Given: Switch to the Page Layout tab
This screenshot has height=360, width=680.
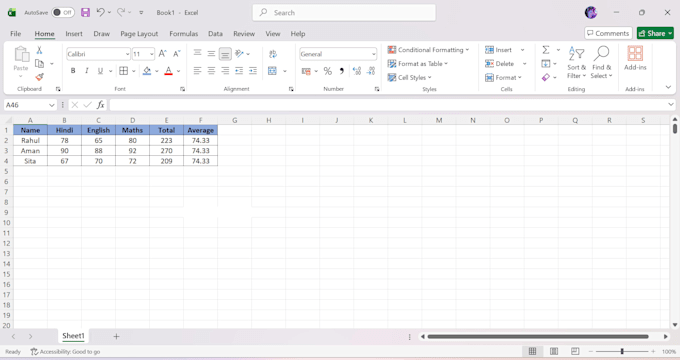Looking at the screenshot, I should [x=139, y=33].
